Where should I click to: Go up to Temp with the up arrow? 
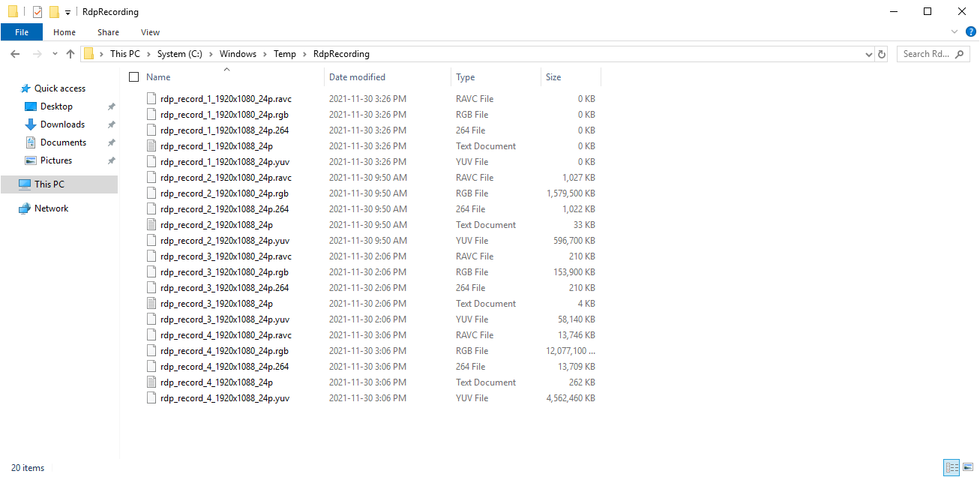(70, 53)
